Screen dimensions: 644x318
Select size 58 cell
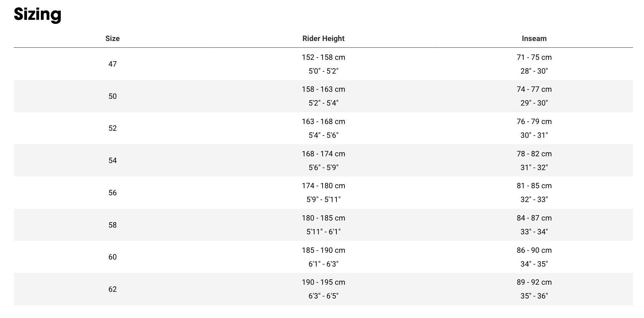point(112,225)
